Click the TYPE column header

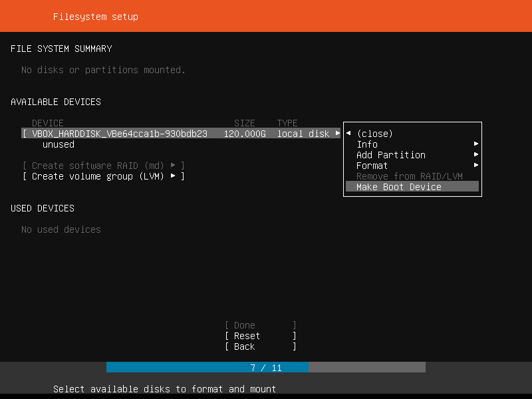tap(287, 123)
